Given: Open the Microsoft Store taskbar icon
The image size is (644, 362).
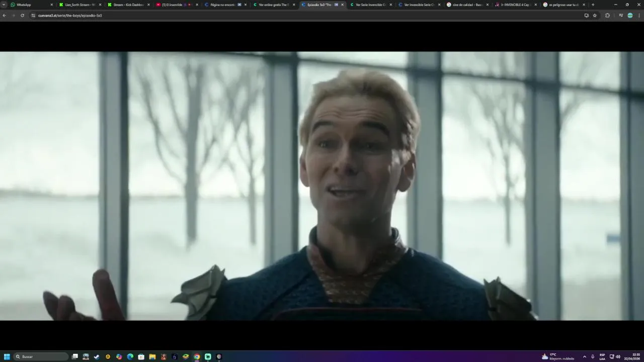Looking at the screenshot, I should tap(141, 356).
